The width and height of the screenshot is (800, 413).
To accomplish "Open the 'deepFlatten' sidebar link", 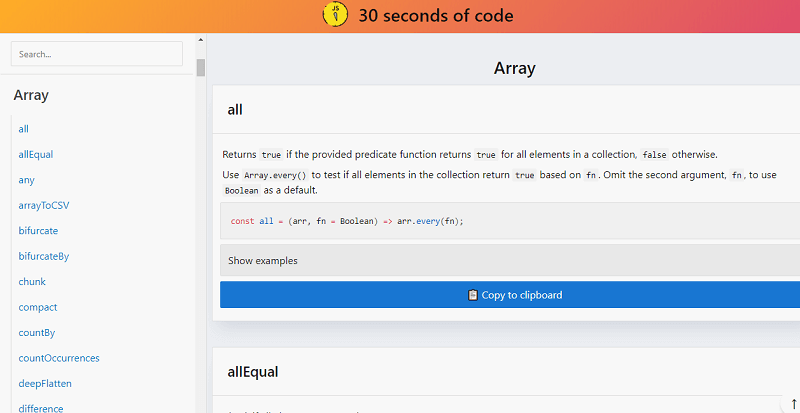I will click(x=45, y=383).
